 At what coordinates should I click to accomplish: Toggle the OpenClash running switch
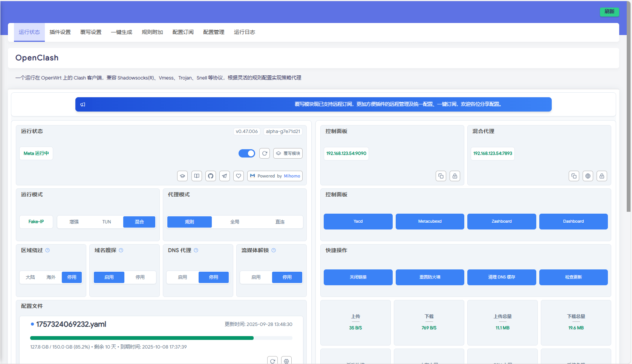pyautogui.click(x=247, y=153)
